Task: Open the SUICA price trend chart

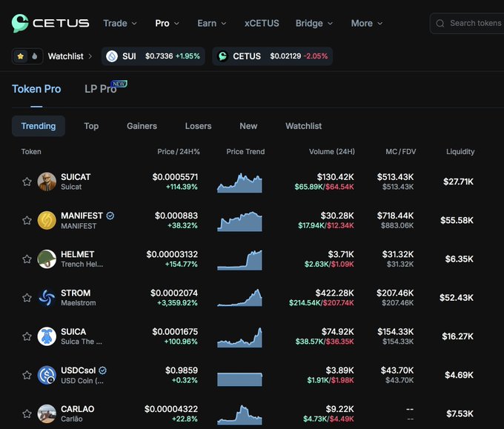Action: [240, 337]
